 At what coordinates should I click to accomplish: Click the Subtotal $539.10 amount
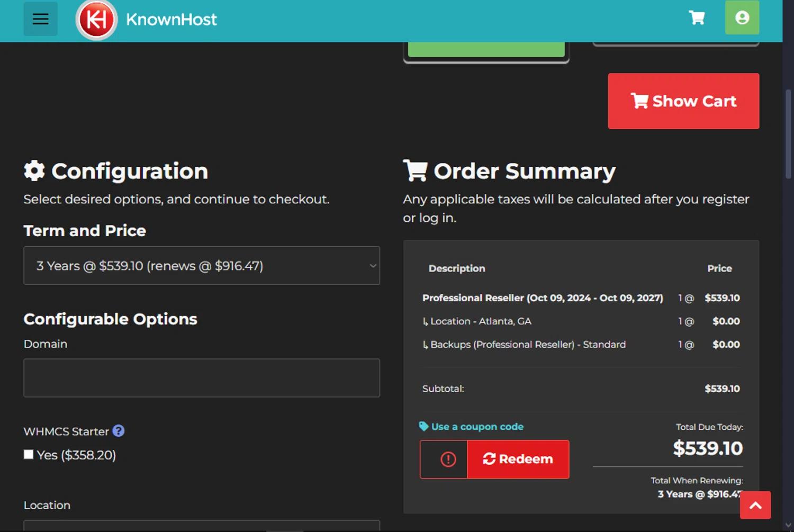pyautogui.click(x=722, y=389)
